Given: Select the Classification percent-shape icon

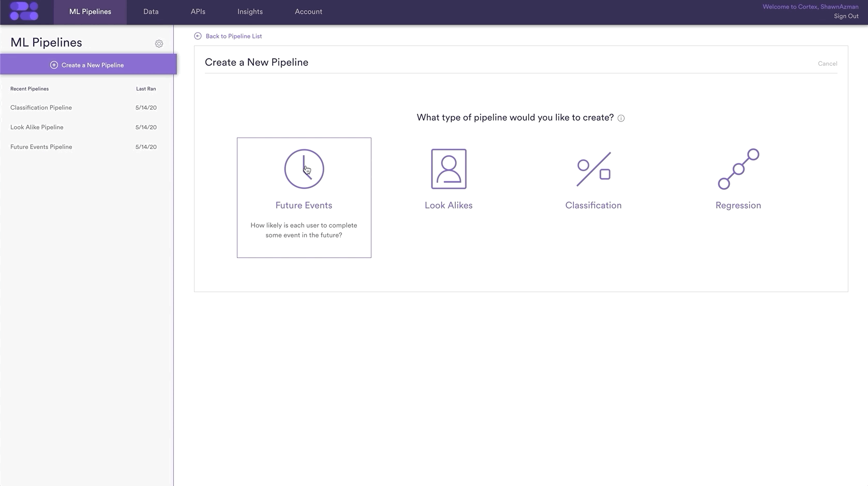Looking at the screenshot, I should coord(593,169).
